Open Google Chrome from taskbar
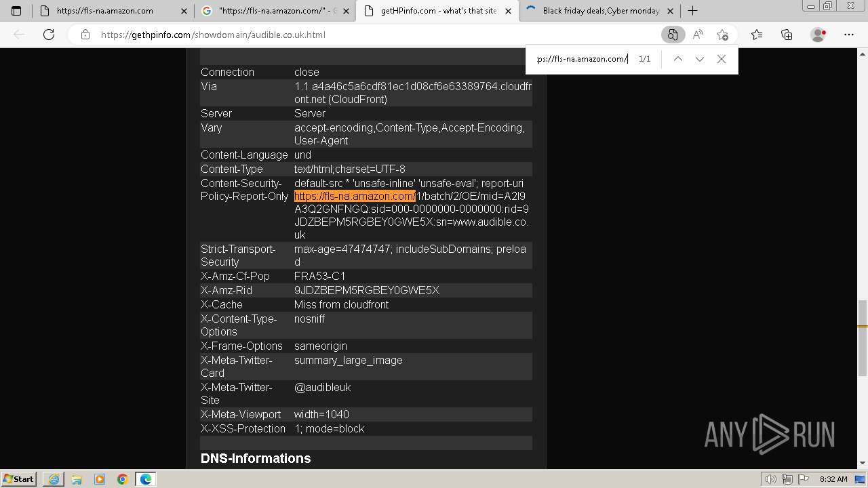 [123, 479]
